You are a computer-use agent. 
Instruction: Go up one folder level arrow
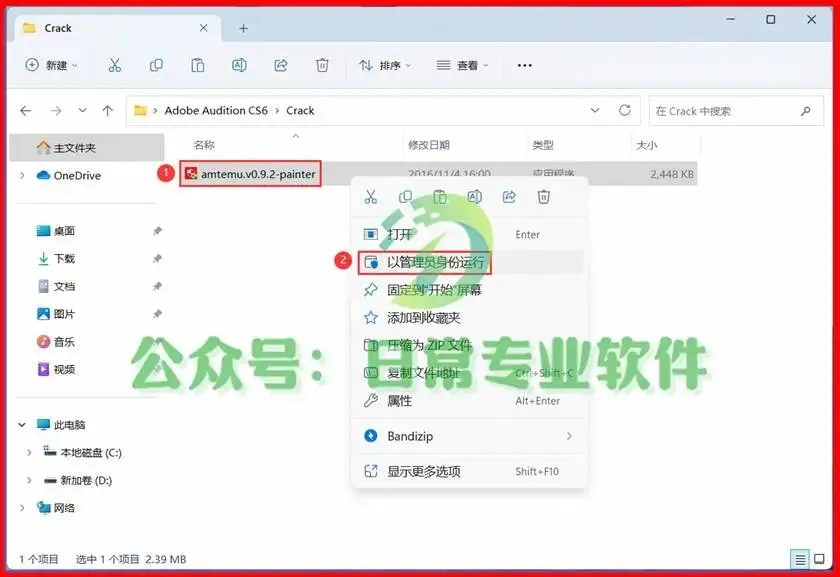(x=108, y=111)
